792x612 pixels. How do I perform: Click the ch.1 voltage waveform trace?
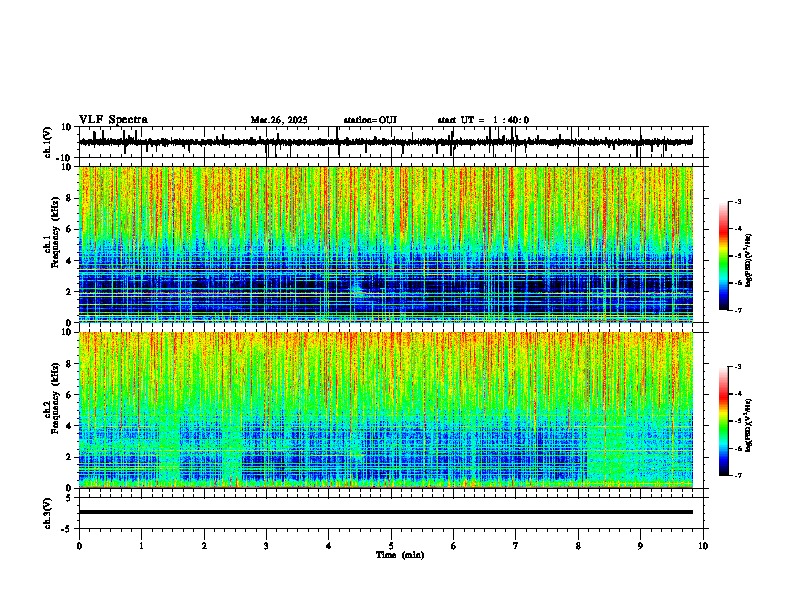click(386, 142)
